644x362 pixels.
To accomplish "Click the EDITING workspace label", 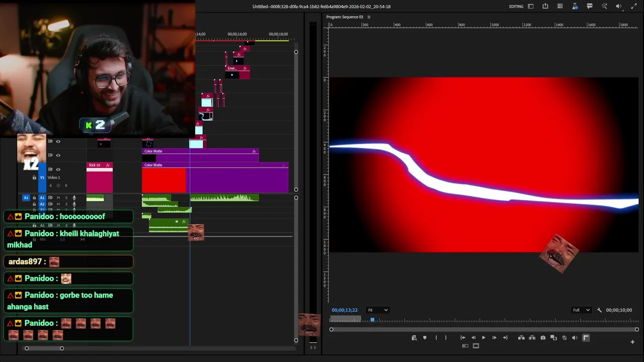I will point(516,7).
